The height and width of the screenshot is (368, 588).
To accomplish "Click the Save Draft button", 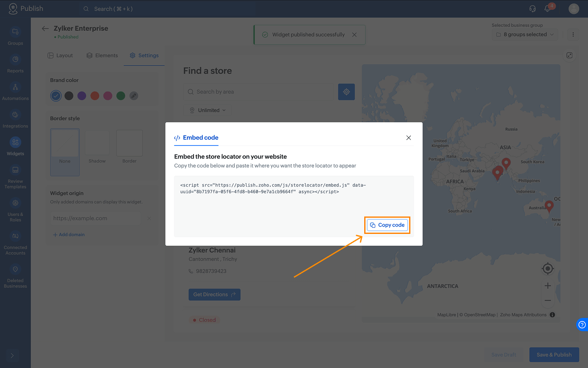I will 503,355.
